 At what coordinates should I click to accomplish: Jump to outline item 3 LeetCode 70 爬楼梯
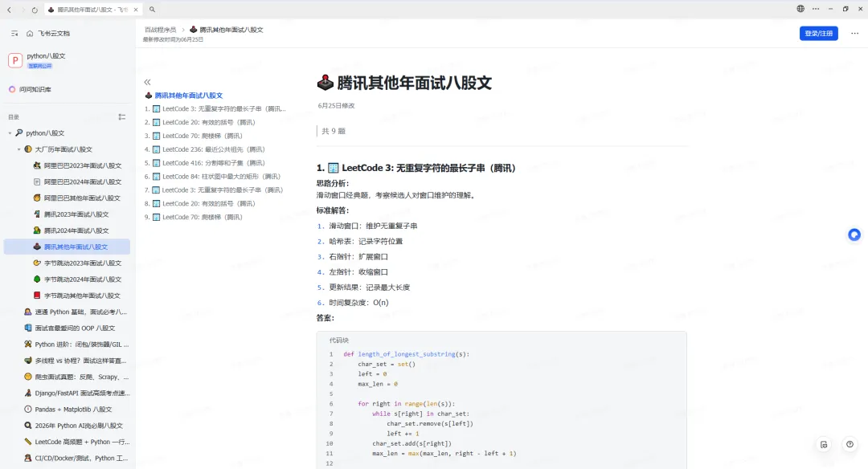point(203,136)
